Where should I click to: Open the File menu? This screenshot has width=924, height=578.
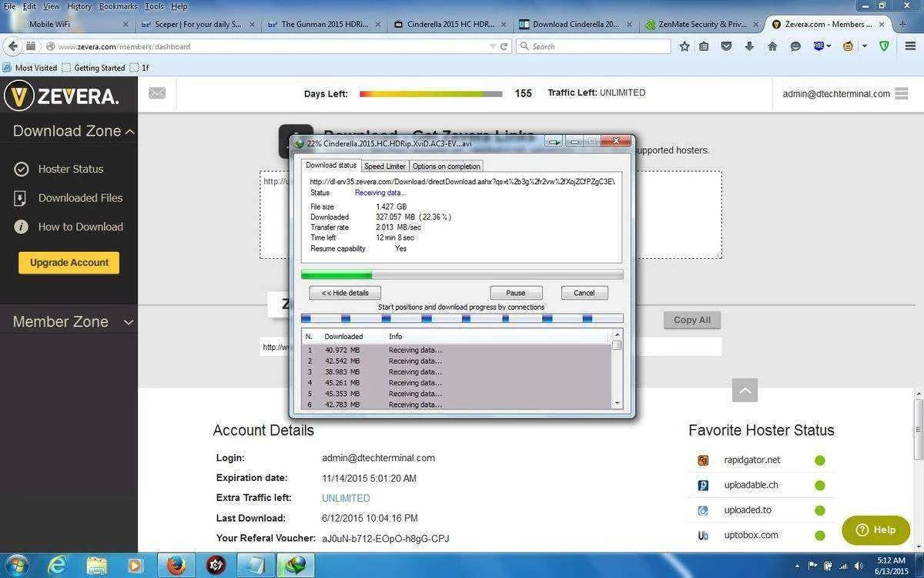pos(9,6)
